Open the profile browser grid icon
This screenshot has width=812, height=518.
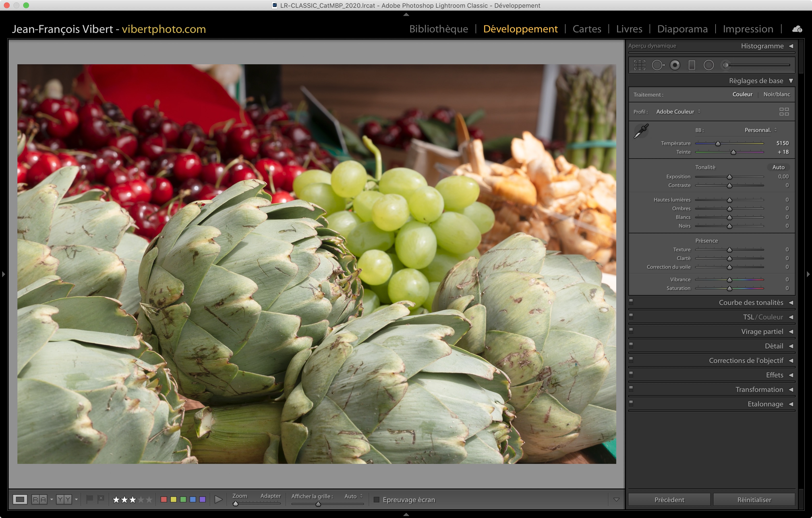(784, 112)
